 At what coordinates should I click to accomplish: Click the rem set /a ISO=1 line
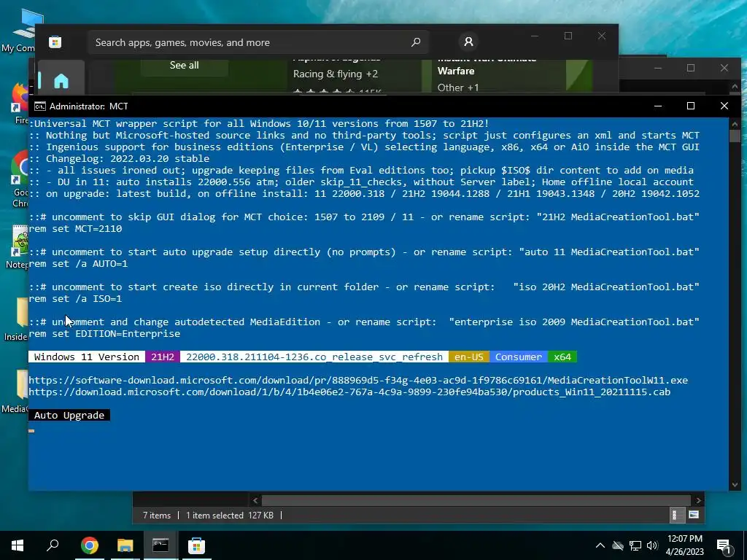coord(75,298)
